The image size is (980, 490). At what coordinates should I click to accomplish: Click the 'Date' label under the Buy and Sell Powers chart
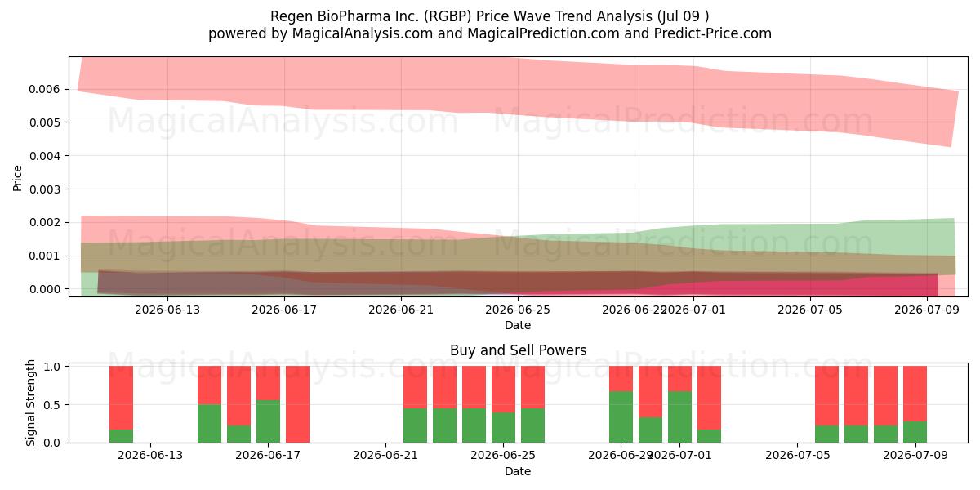point(518,471)
